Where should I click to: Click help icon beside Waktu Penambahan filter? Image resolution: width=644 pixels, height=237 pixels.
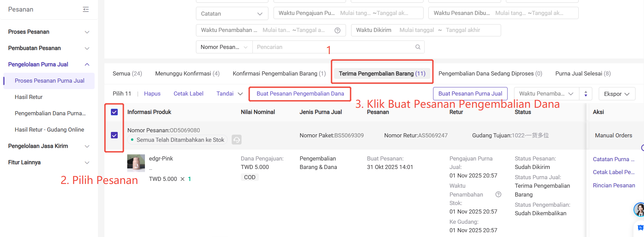tap(337, 30)
